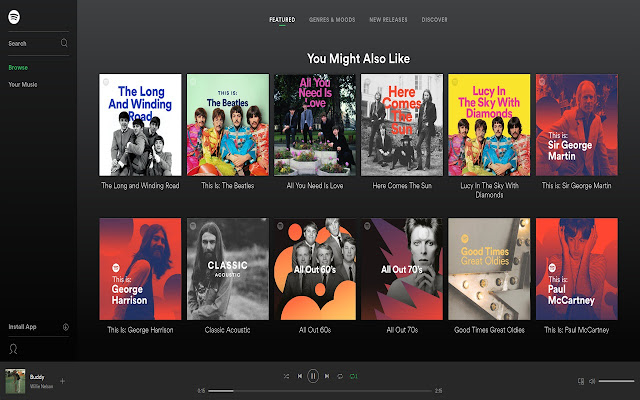Viewport: 640px width, 400px height.
Task: Open the All Out 70's cover
Action: point(402,269)
